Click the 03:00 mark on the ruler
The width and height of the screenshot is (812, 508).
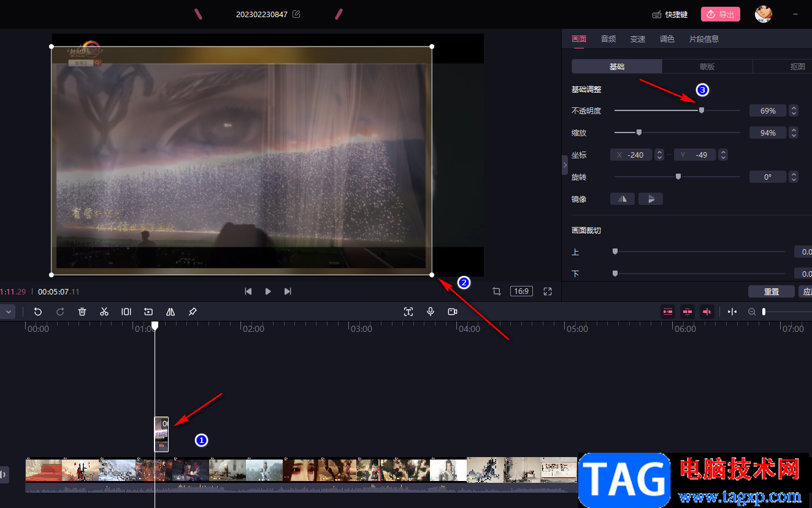[361, 329]
